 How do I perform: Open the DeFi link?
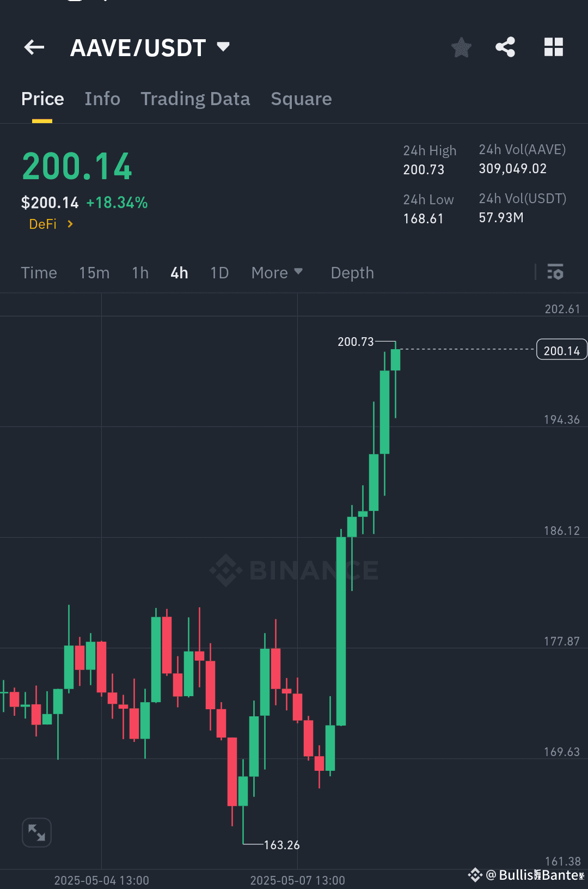(x=43, y=224)
